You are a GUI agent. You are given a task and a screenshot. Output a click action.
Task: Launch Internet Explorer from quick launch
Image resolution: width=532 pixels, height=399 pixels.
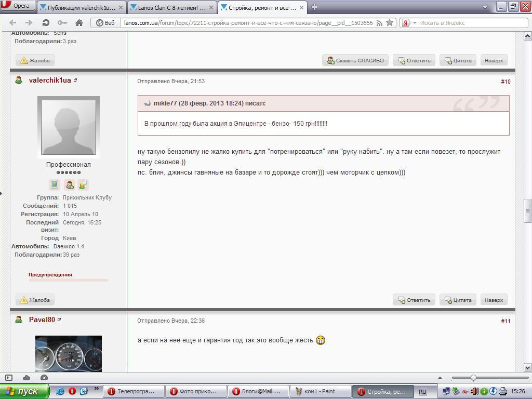click(60, 392)
